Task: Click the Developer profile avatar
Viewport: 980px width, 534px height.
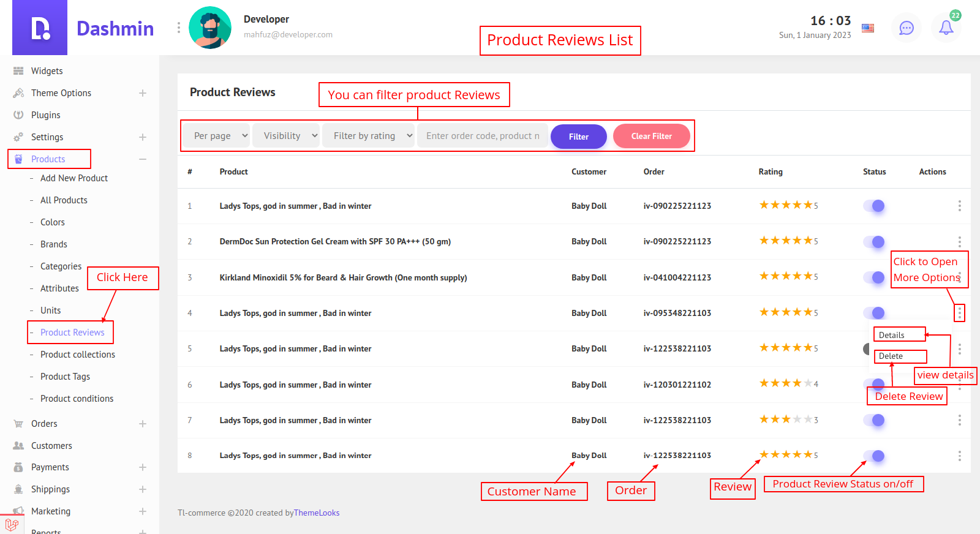Action: pos(210,28)
